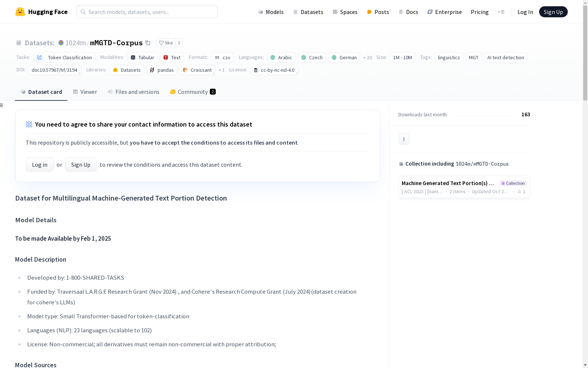Click the scrollbar up arrow
This screenshot has height=368, width=588.
[585, 3]
